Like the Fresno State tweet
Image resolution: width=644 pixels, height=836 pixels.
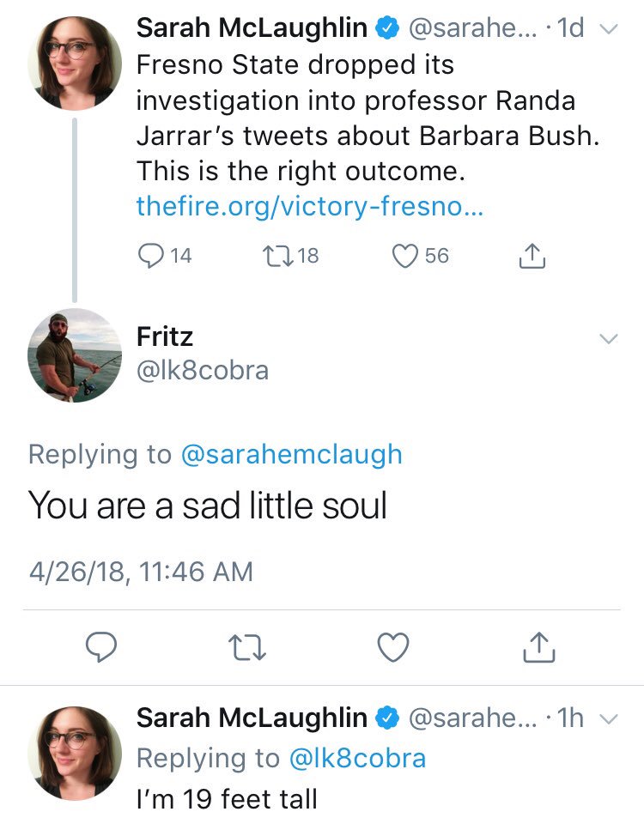(x=404, y=255)
